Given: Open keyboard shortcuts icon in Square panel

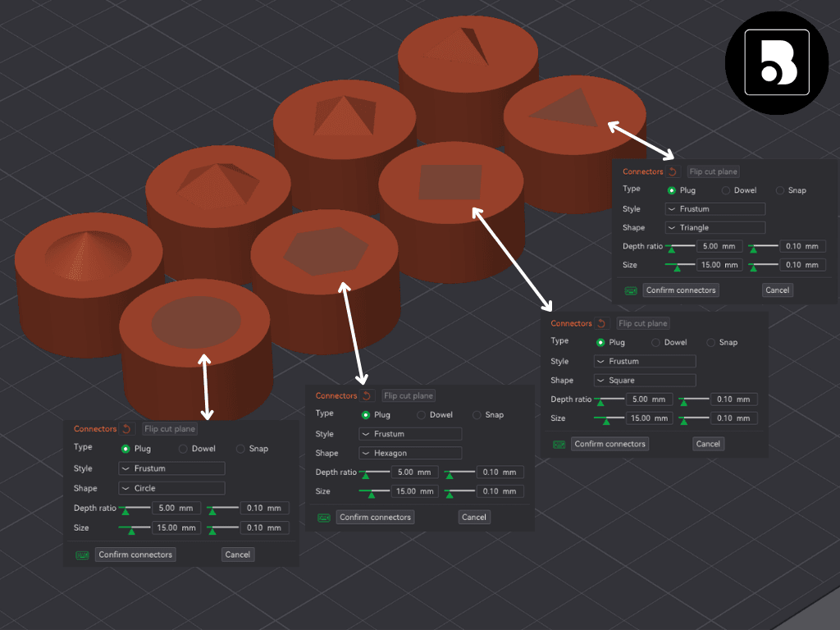Looking at the screenshot, I should [559, 444].
